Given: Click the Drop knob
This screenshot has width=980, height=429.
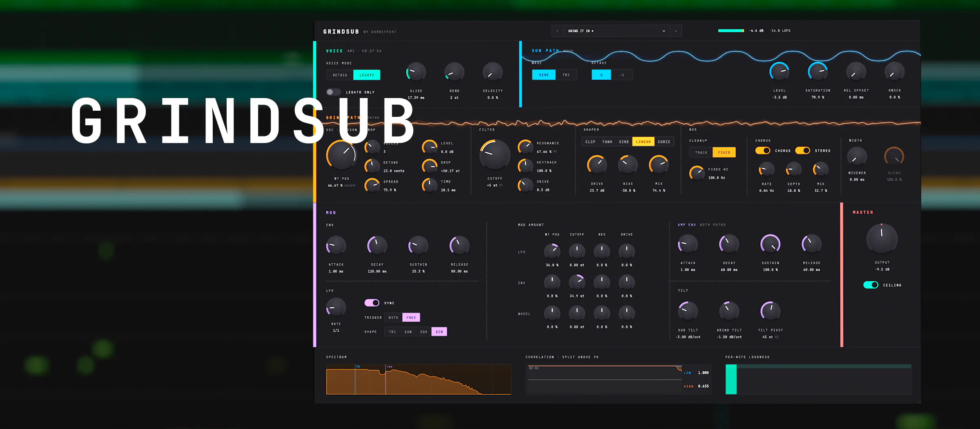Looking at the screenshot, I should [430, 166].
